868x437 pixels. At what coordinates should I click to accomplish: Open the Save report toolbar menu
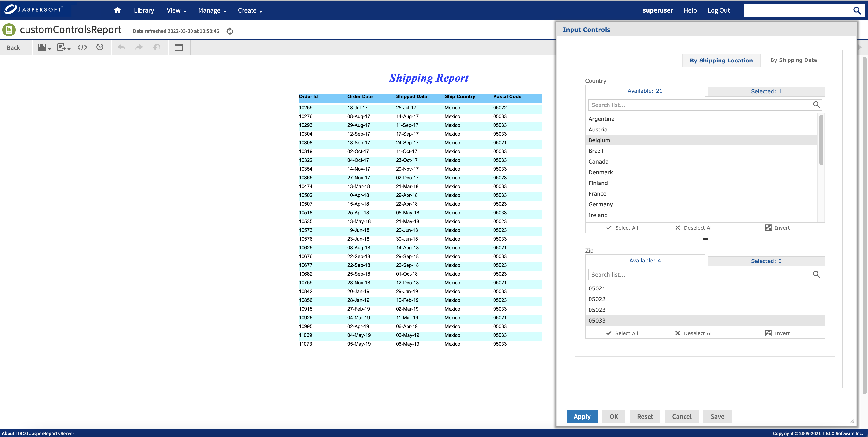(44, 47)
